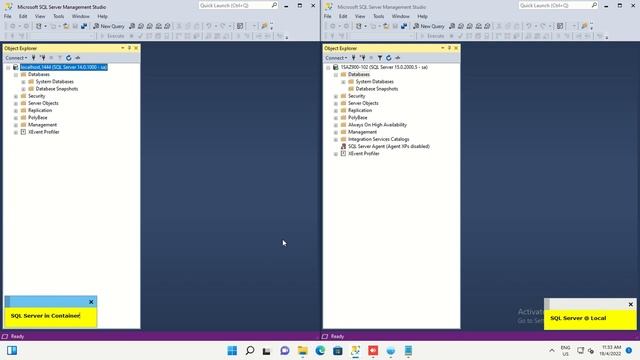Select Integration Services Catalogs folder
The height and width of the screenshot is (360, 640).
click(x=378, y=139)
